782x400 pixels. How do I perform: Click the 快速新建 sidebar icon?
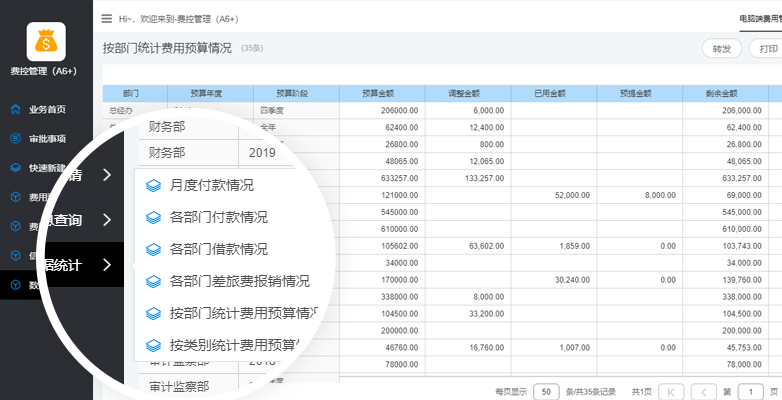(x=15, y=168)
